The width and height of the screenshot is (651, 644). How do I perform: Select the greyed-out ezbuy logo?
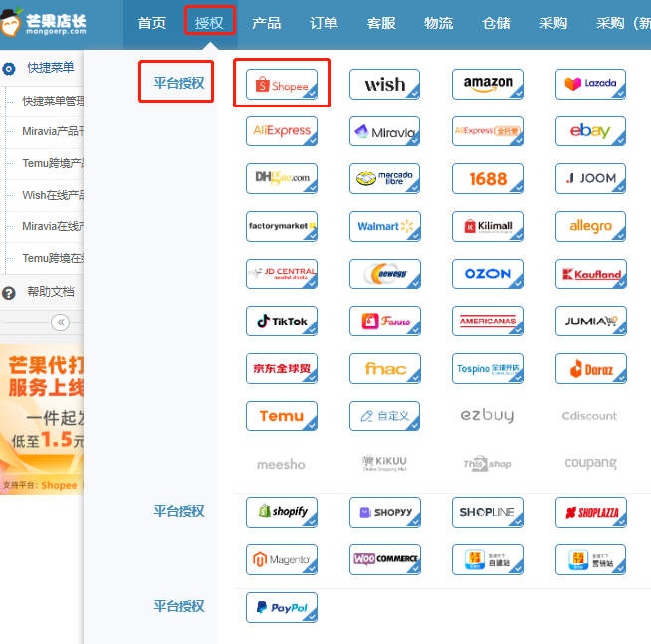click(487, 415)
